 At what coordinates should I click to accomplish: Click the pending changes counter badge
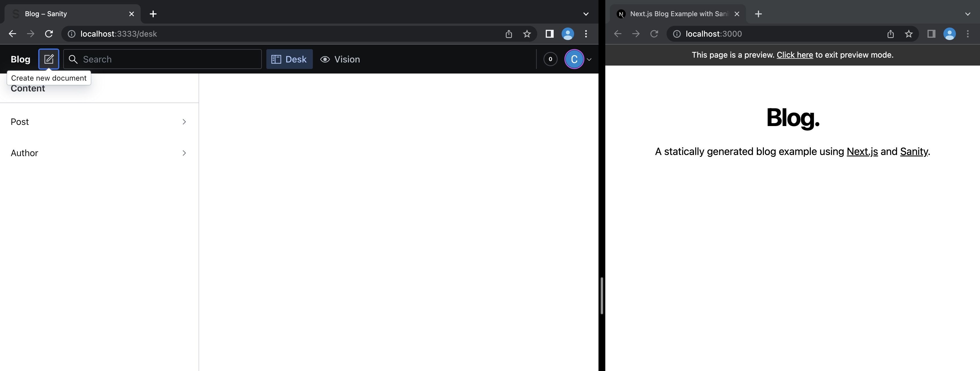550,59
